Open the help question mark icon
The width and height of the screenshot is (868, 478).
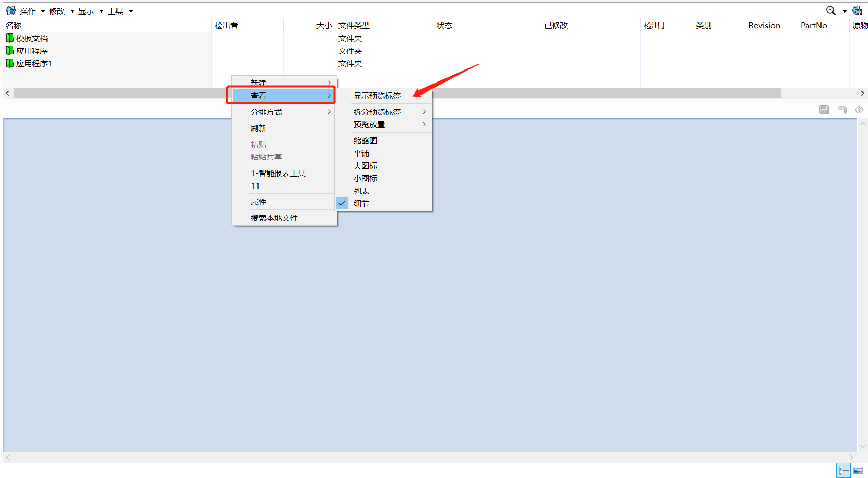point(859,110)
